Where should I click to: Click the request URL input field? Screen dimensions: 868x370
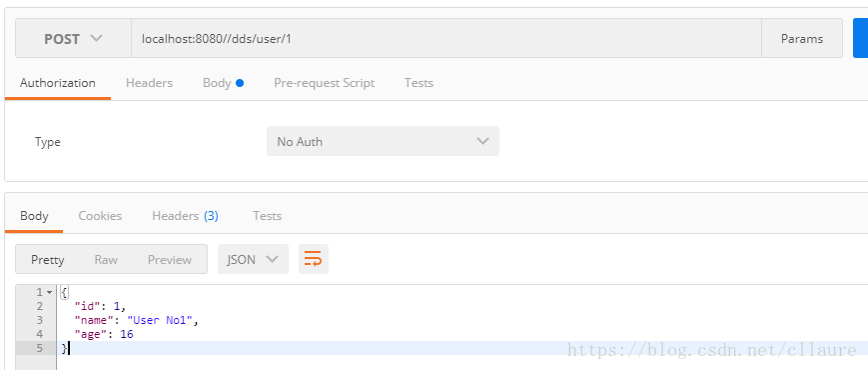[446, 39]
